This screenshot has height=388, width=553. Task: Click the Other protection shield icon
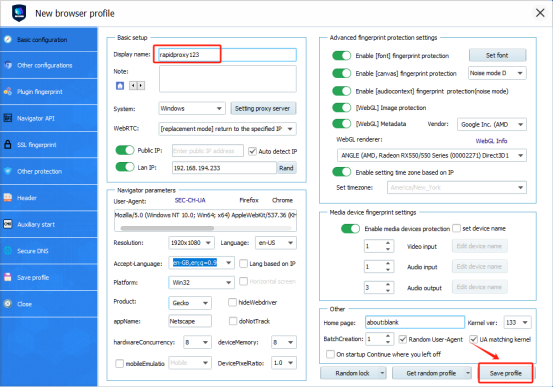point(8,171)
